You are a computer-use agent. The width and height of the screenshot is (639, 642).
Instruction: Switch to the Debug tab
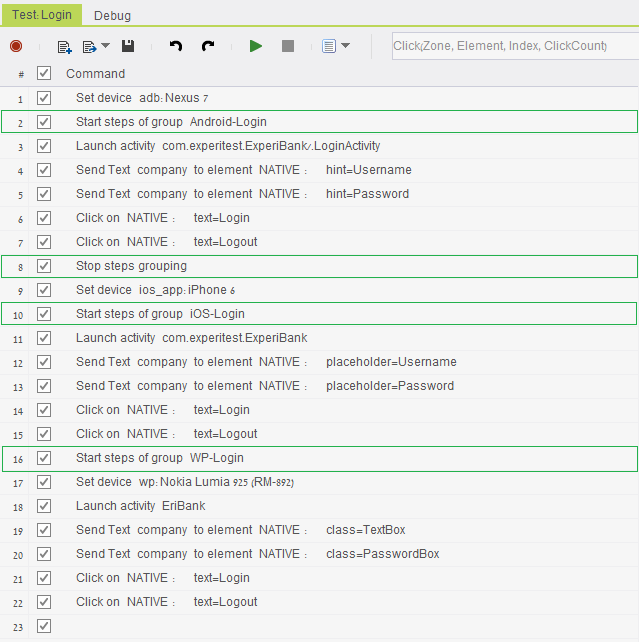click(112, 15)
